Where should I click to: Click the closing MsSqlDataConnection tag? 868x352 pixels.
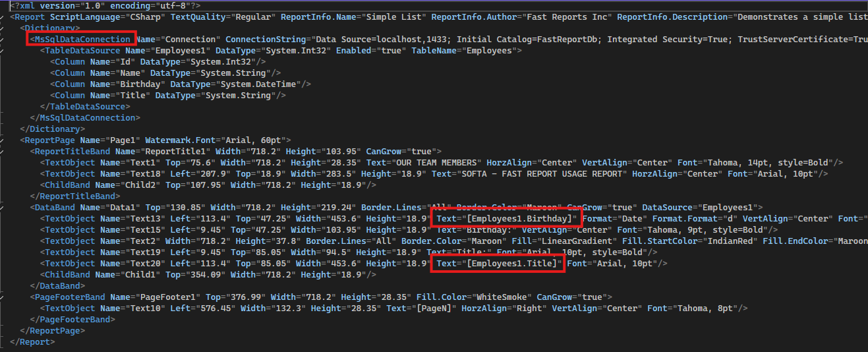(85, 118)
